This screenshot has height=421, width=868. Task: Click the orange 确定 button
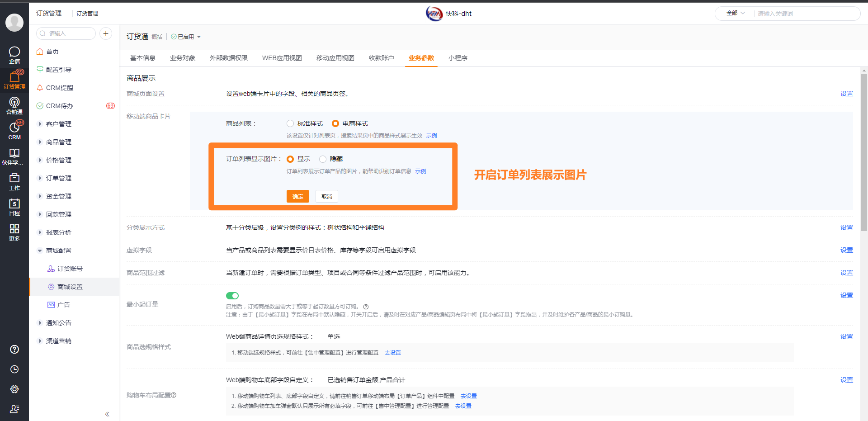[298, 196]
